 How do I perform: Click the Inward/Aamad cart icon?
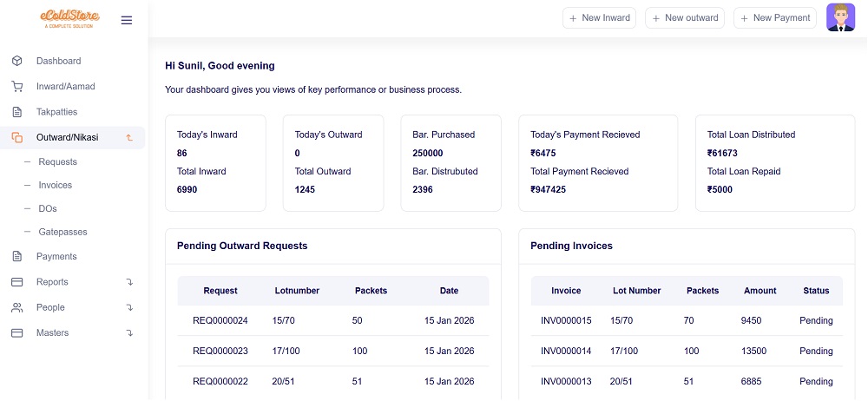pyautogui.click(x=16, y=87)
